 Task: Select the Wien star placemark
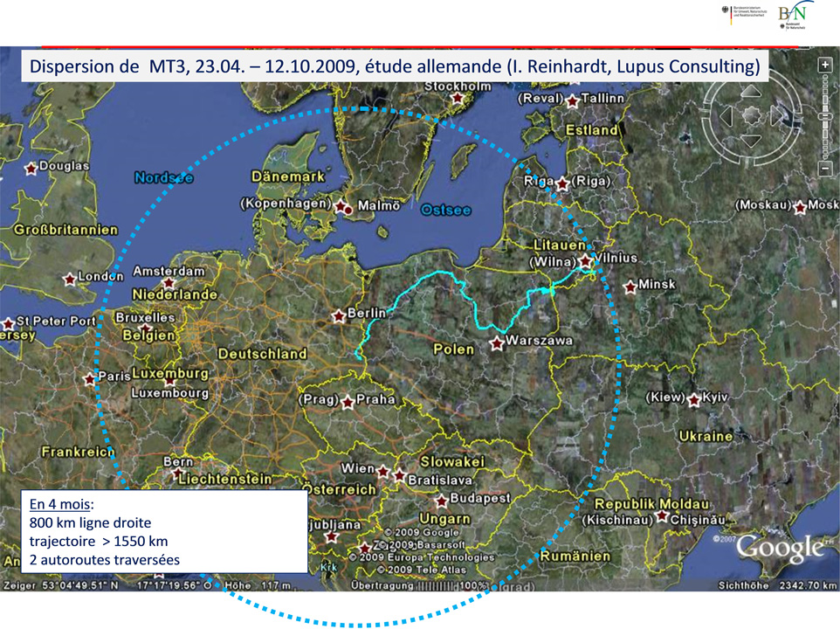pyautogui.click(x=383, y=472)
